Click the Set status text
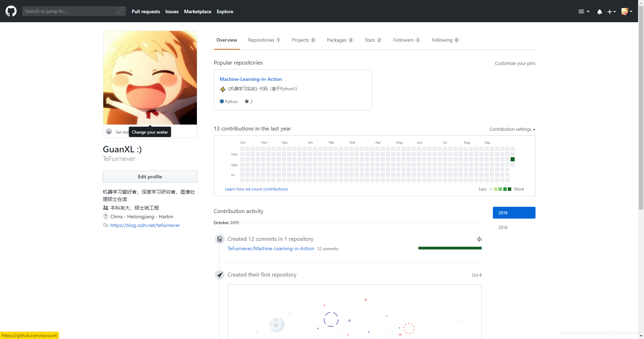This screenshot has height=339, width=644. (122, 132)
